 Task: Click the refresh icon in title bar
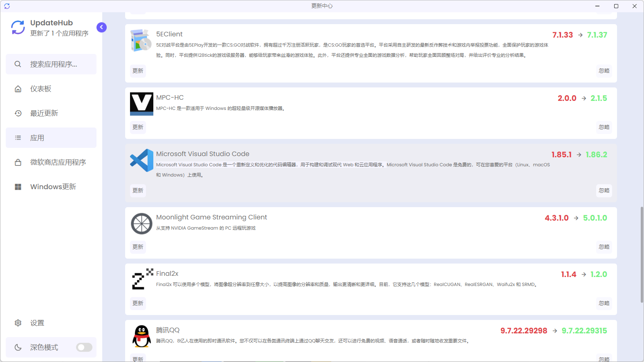click(7, 6)
